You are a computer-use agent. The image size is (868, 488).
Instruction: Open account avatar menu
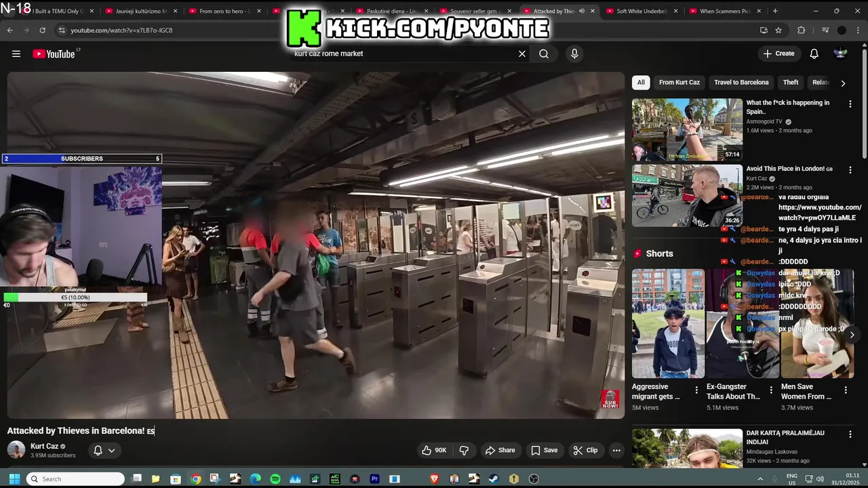pyautogui.click(x=840, y=54)
